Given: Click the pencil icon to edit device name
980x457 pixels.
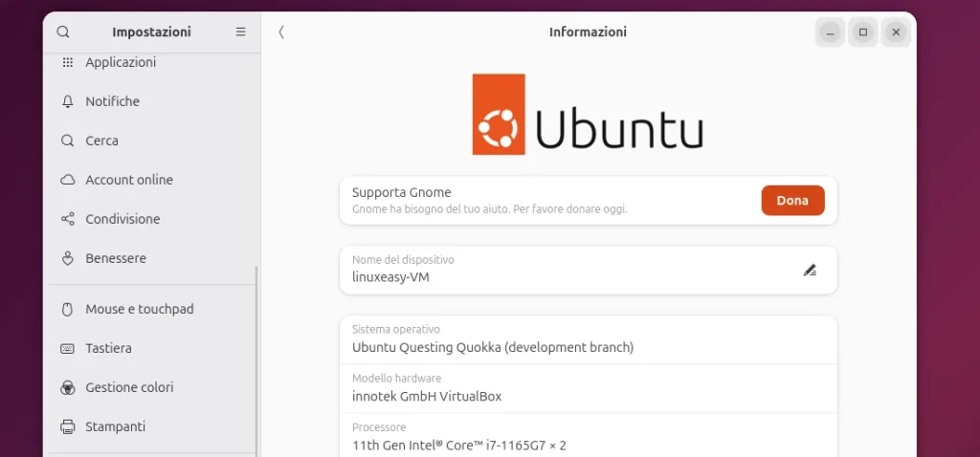Looking at the screenshot, I should (x=810, y=270).
